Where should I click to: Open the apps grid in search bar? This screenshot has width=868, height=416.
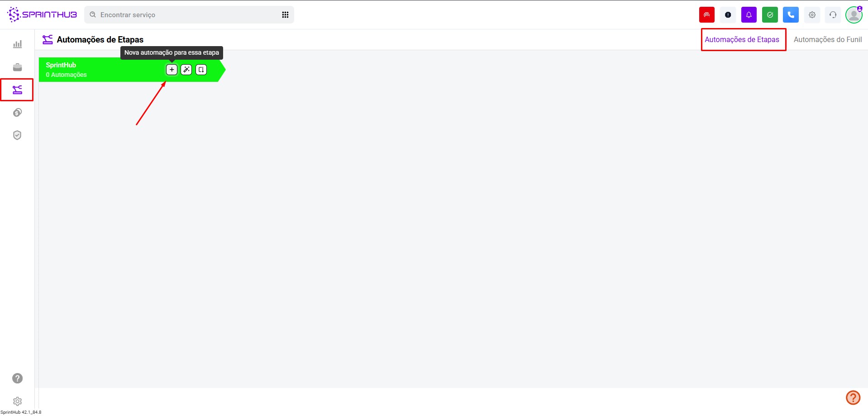(285, 15)
